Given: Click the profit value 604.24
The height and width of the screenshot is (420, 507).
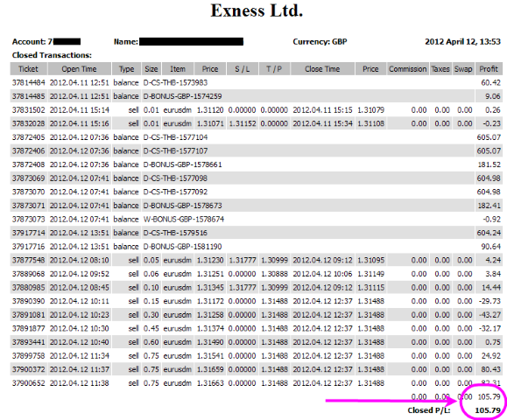Looking at the screenshot, I should click(x=489, y=233).
